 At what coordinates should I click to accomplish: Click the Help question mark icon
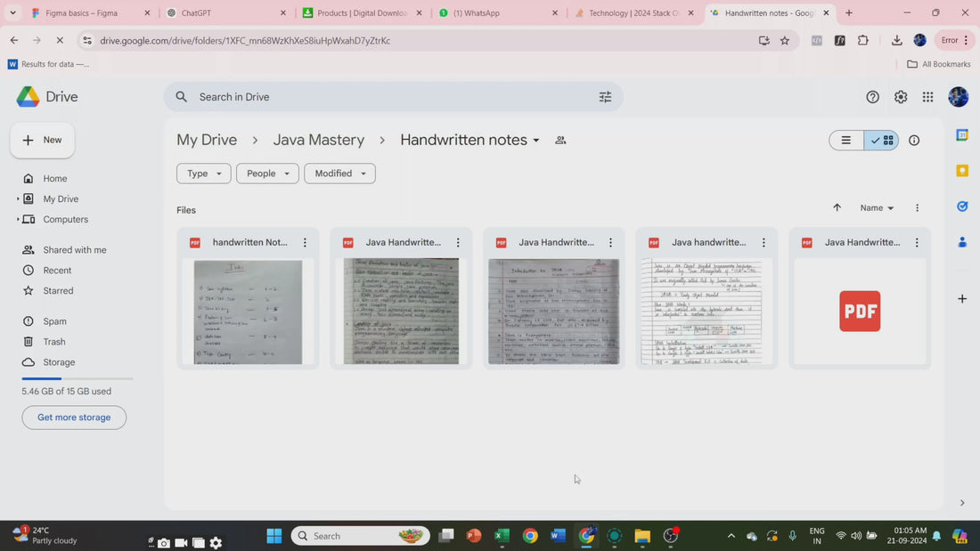pyautogui.click(x=873, y=97)
